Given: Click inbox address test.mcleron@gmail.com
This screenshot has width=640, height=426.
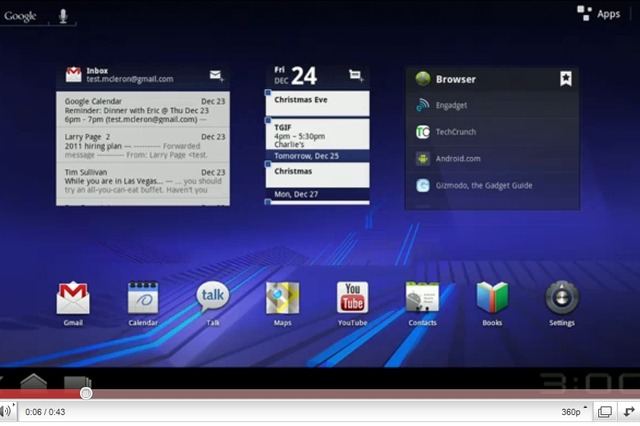Looking at the screenshot, I should (x=130, y=79).
